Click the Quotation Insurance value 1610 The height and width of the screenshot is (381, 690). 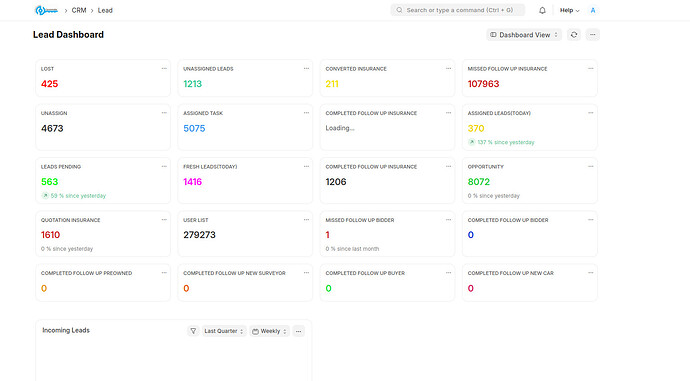(50, 235)
